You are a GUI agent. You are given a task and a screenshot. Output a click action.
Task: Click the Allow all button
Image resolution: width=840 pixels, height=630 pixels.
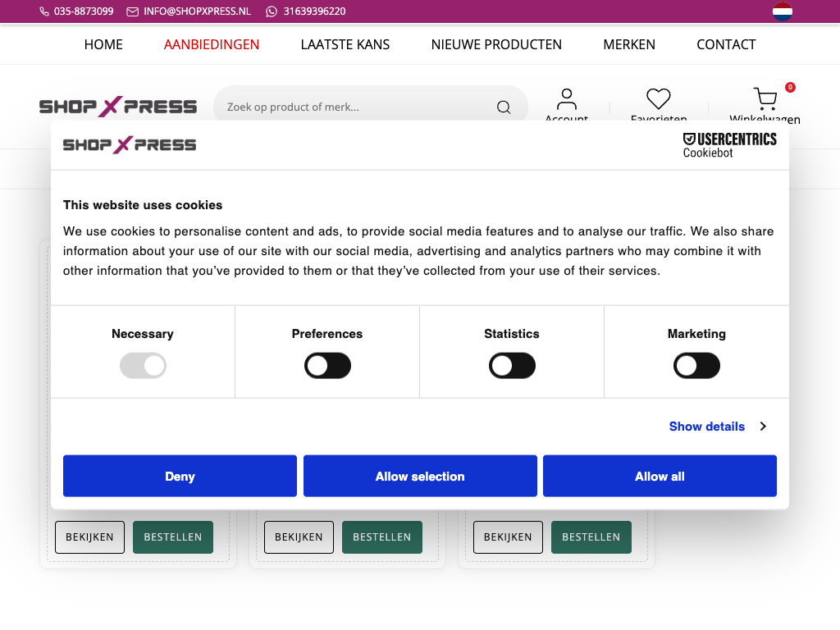click(x=660, y=477)
